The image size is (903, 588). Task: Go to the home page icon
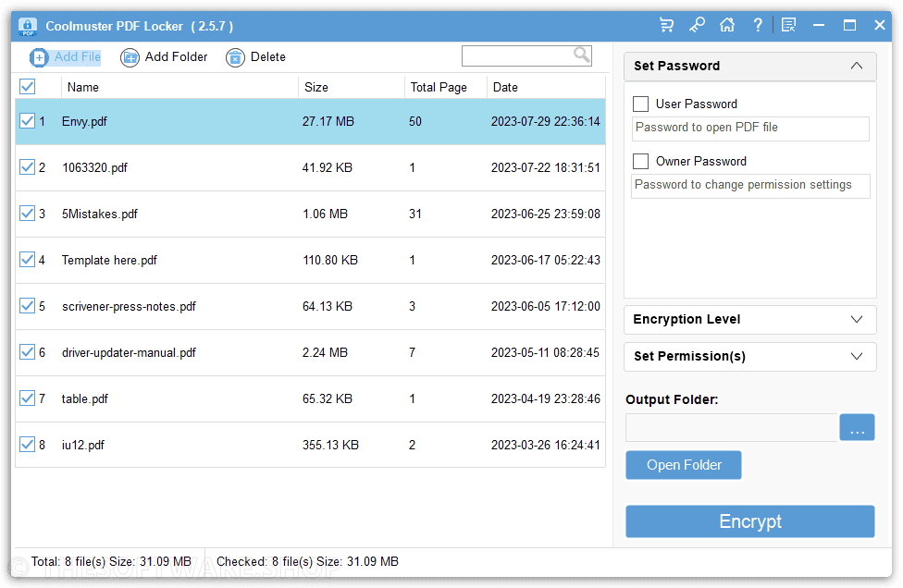tap(727, 25)
